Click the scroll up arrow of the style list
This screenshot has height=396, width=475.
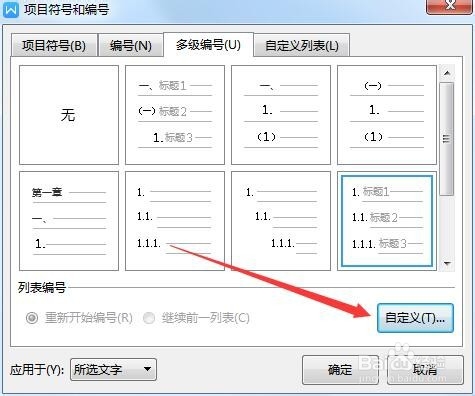(x=447, y=73)
